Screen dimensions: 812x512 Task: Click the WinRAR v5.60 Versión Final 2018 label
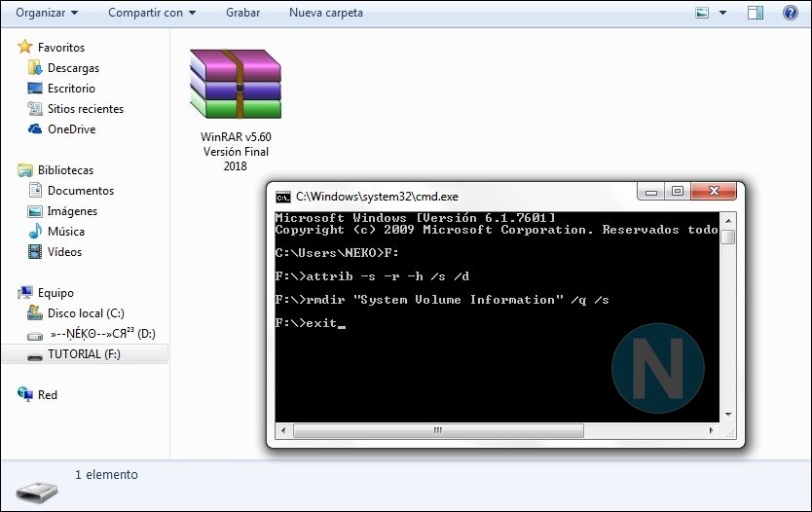(236, 151)
